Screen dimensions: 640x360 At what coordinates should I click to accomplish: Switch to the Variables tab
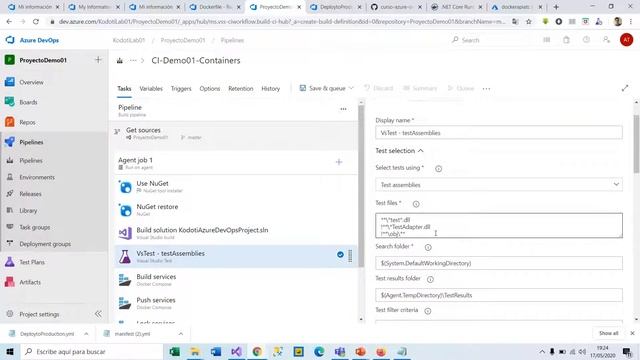(x=151, y=89)
